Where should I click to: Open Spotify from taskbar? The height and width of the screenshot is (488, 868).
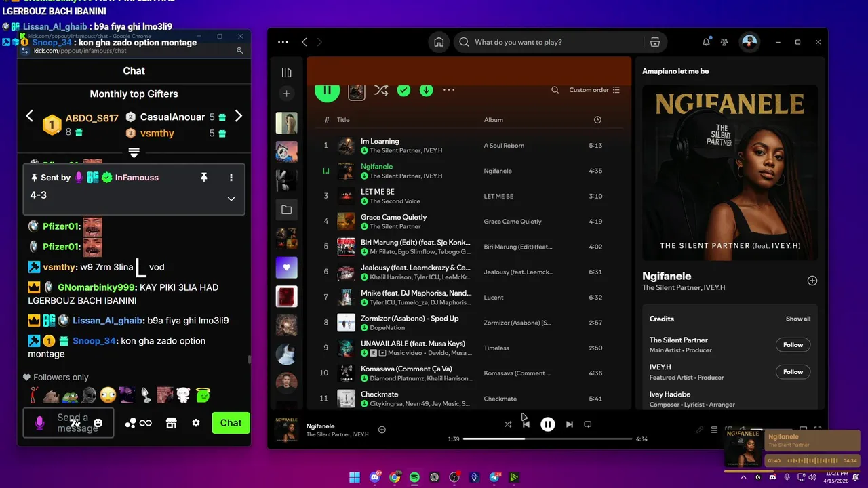pos(414,477)
